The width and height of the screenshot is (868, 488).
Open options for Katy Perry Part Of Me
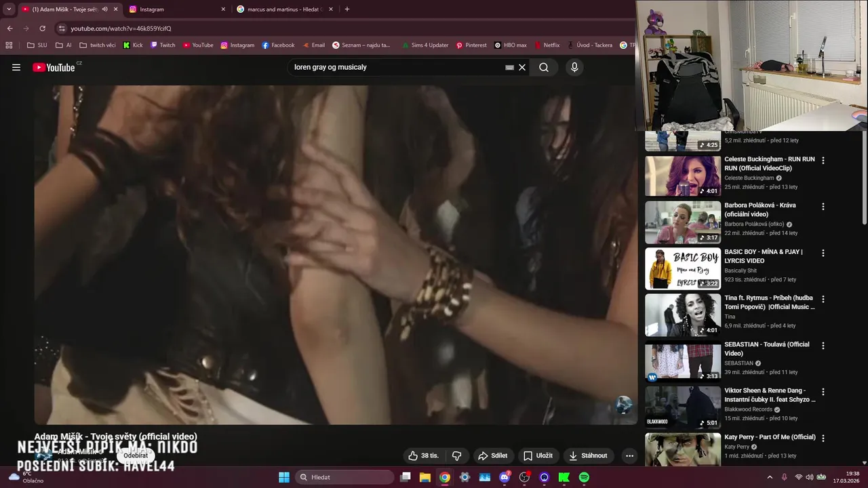[823, 438]
